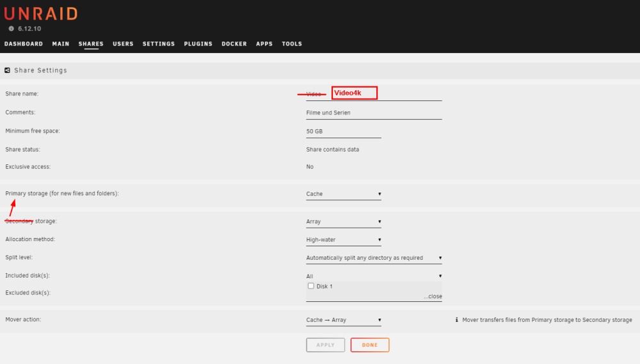Click the Allocation method label
This screenshot has width=640, height=364.
(x=30, y=239)
